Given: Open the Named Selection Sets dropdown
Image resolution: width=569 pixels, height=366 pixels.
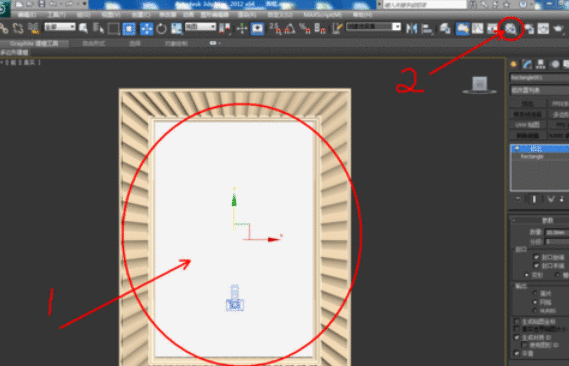Looking at the screenshot, I should 373,27.
